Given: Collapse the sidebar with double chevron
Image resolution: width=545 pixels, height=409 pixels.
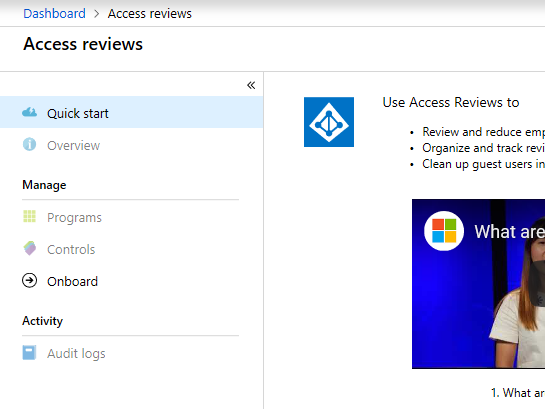Looking at the screenshot, I should (251, 85).
